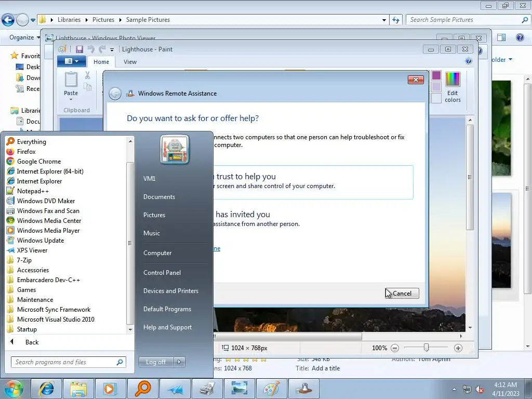Open Windows Update from the programs list
Viewport: 532px width, 399px height.
(x=35, y=240)
